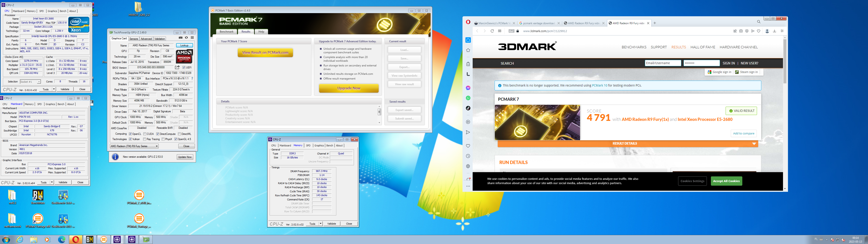Toggle the Vulkan checkbox
The height and width of the screenshot is (244, 868).
(x=130, y=139)
